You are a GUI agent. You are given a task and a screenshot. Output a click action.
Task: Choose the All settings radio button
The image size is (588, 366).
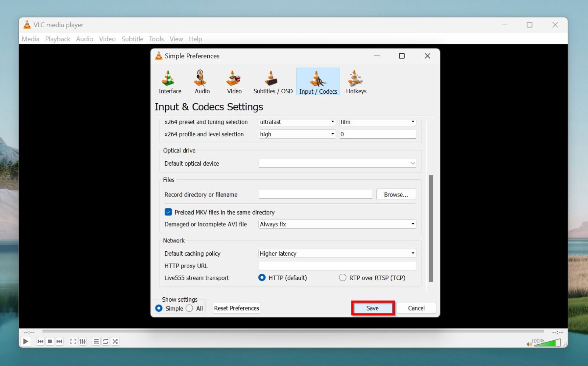pos(190,308)
